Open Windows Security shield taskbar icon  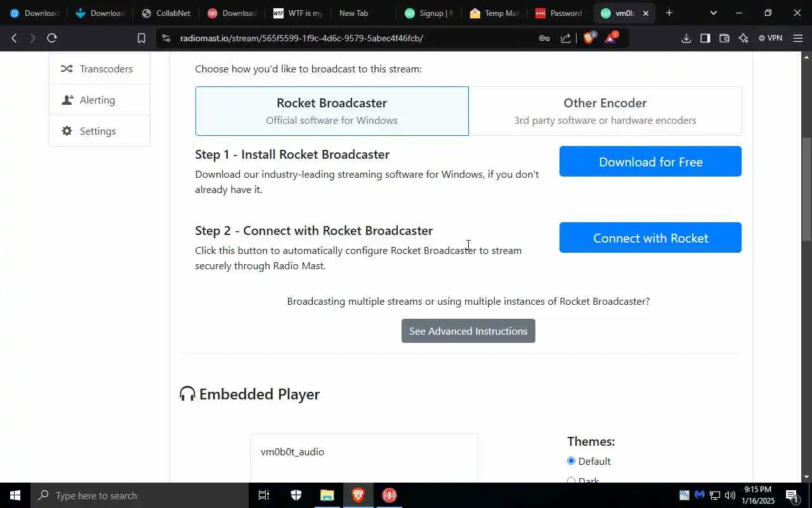point(296,495)
